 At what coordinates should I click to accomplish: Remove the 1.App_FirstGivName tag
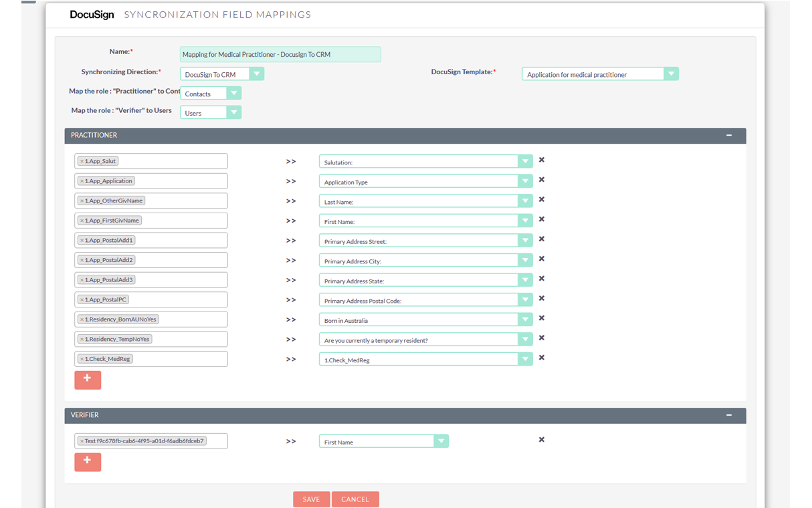[x=82, y=221]
